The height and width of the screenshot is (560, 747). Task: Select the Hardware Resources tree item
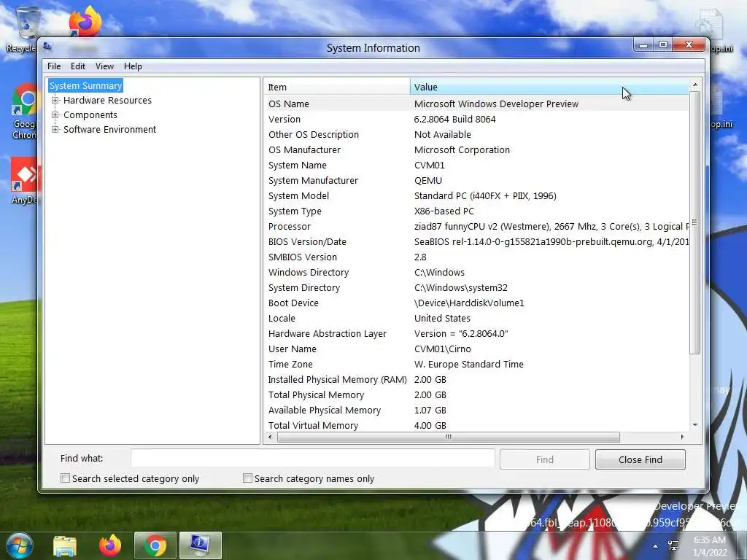[x=107, y=100]
